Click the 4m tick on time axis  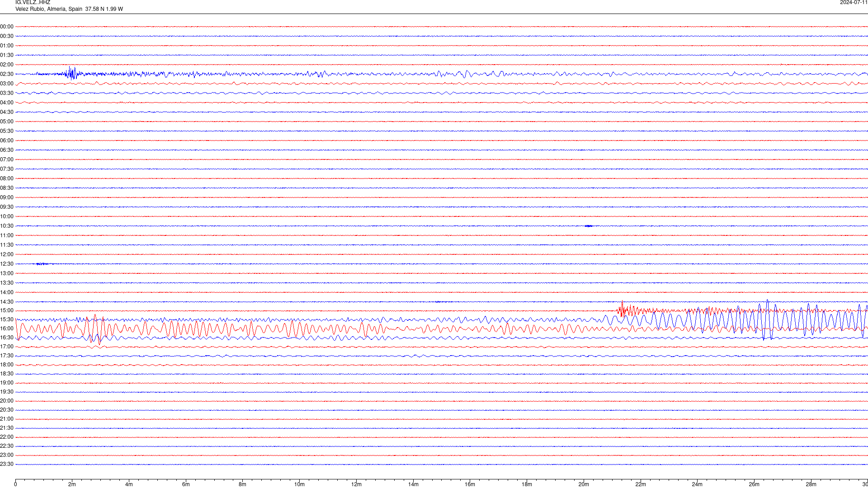coord(129,484)
